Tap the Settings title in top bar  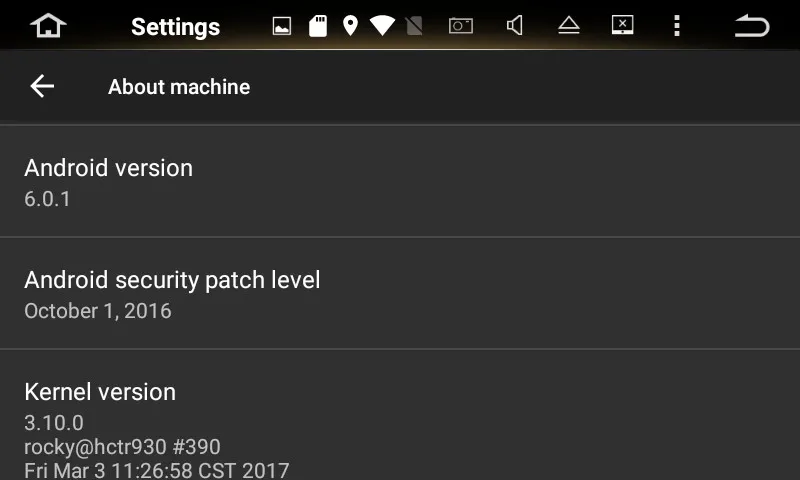(x=176, y=27)
